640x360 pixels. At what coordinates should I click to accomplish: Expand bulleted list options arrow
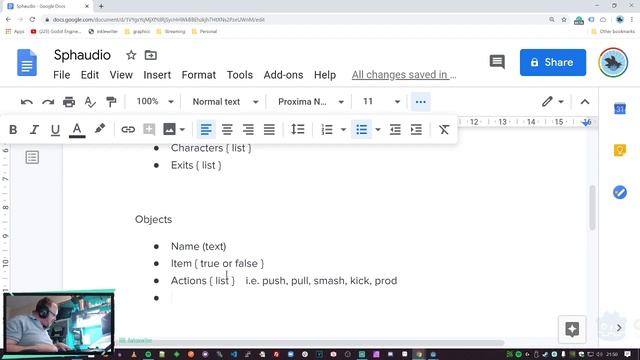click(x=378, y=130)
